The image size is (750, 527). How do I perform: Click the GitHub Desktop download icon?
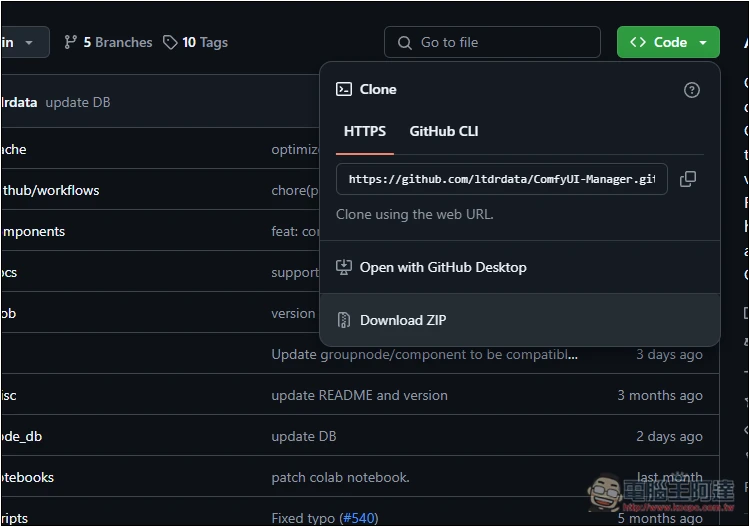343,267
